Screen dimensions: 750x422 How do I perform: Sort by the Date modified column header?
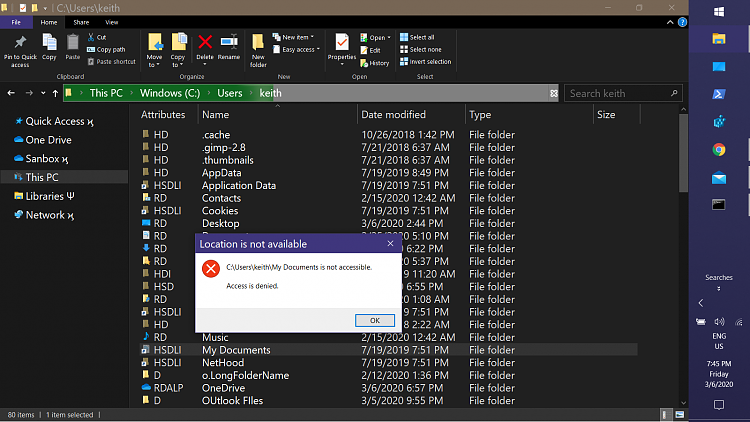click(x=393, y=115)
